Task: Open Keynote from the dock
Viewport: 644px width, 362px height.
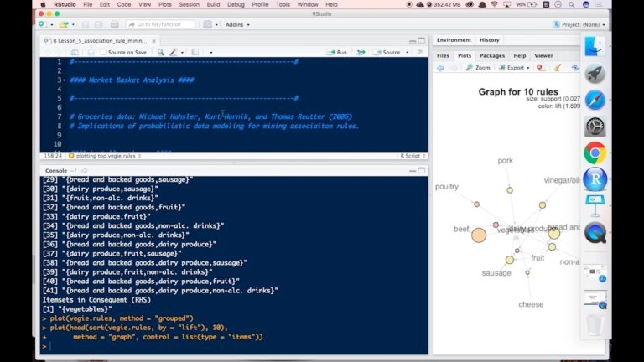Action: click(x=595, y=206)
